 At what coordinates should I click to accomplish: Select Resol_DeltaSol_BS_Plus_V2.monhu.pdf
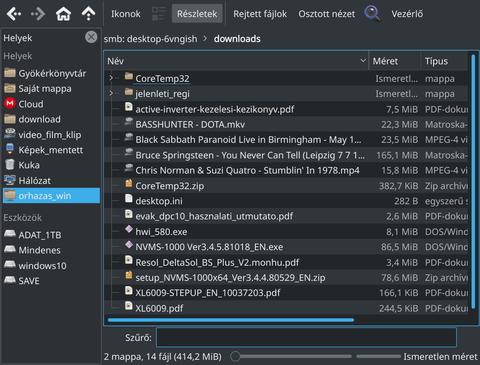click(286, 262)
